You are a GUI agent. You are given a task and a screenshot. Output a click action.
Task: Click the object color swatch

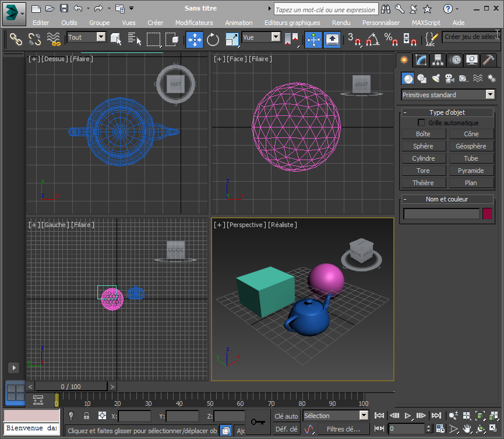click(487, 214)
